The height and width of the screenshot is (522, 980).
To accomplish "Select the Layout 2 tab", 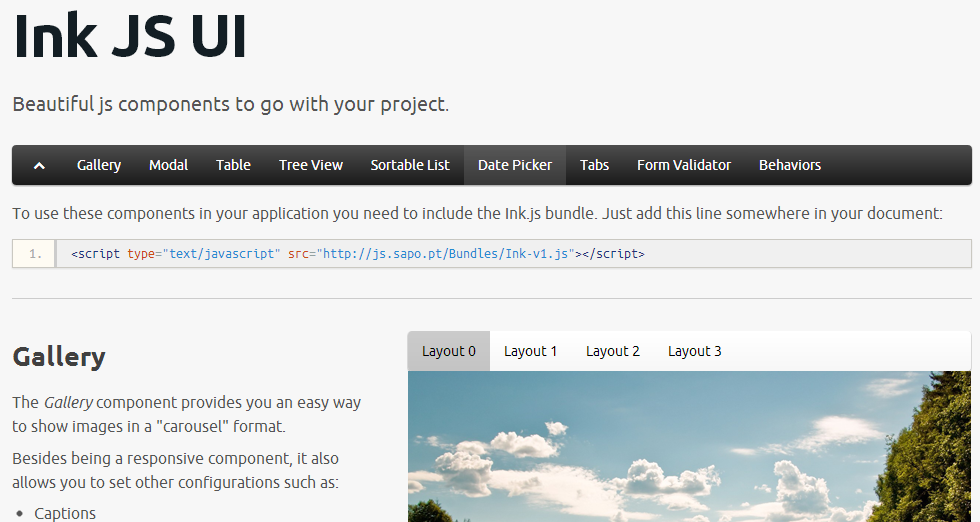I will click(x=612, y=351).
